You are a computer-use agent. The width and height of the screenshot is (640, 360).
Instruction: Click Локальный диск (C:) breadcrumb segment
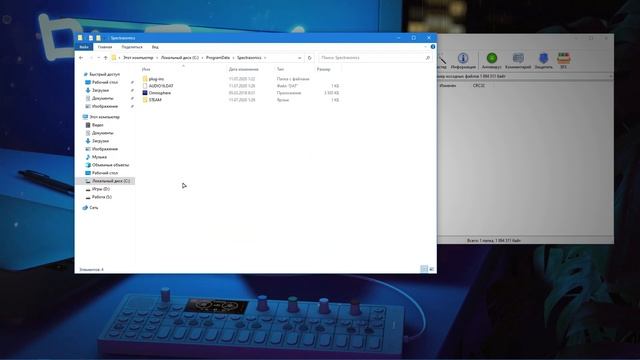[x=180, y=58]
